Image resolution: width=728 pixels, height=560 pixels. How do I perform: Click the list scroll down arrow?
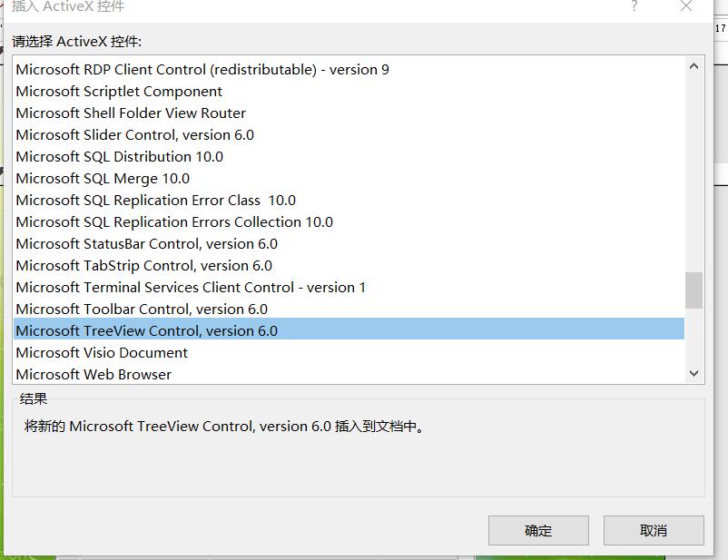coord(694,373)
